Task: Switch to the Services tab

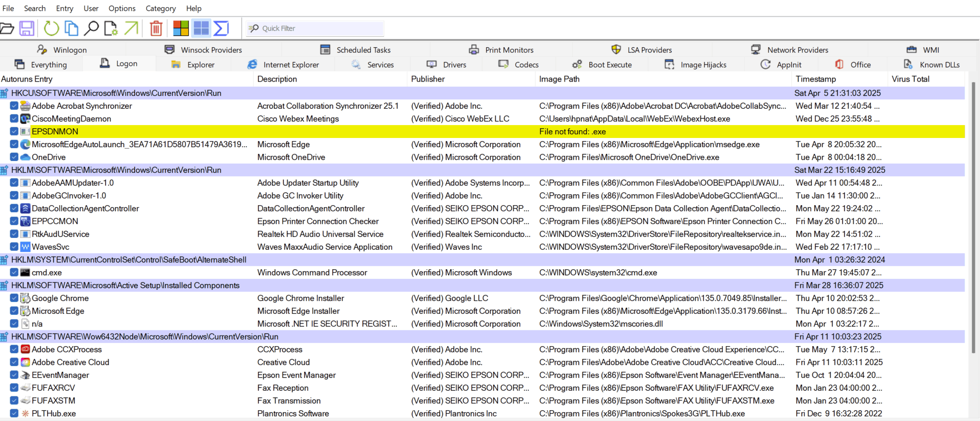Action: 373,65
